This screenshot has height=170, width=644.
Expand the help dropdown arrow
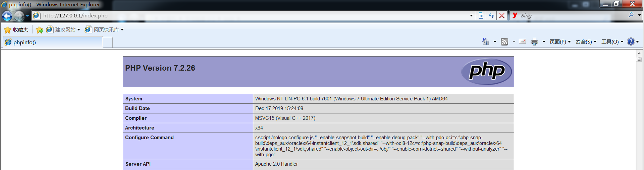[638, 42]
